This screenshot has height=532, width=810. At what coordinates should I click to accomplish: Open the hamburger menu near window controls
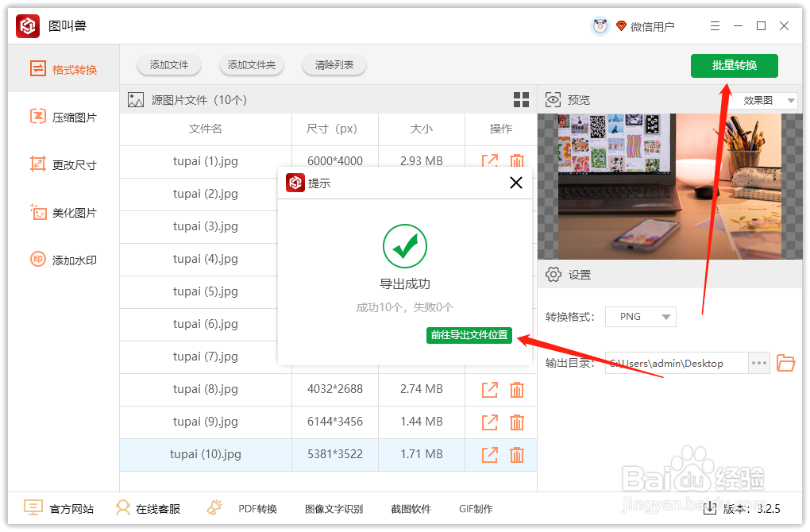pyautogui.click(x=714, y=25)
